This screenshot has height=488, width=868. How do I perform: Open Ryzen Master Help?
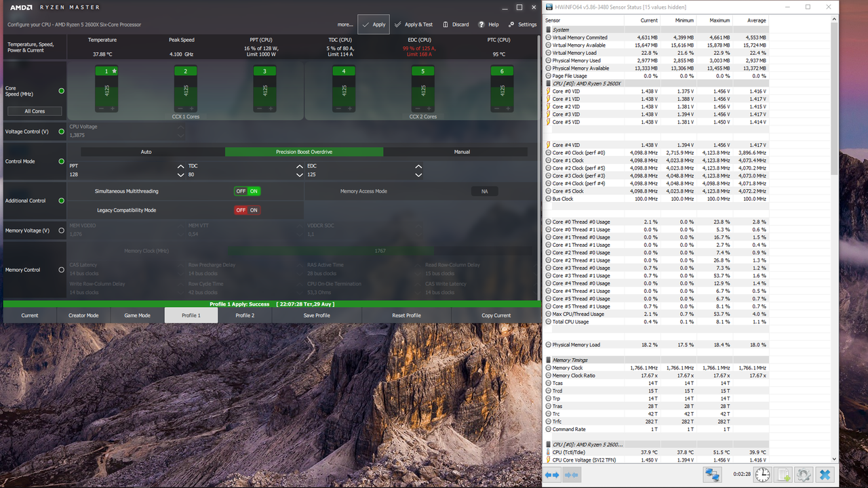pos(489,24)
